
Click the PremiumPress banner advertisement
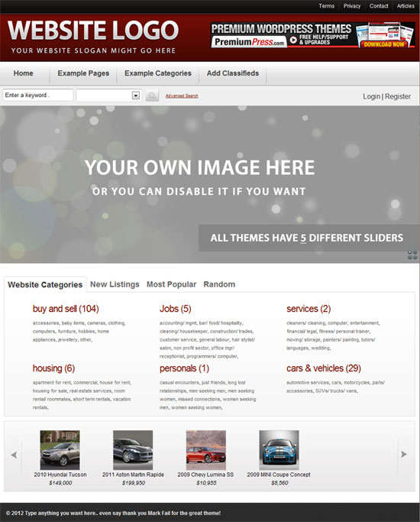tap(312, 35)
